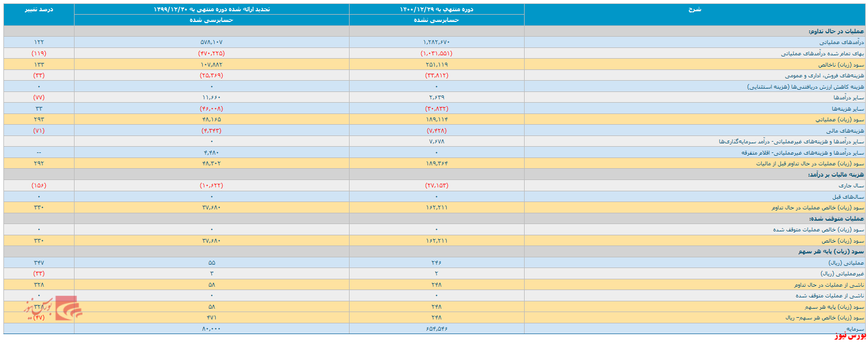Click the 'شرح' column header
This screenshot has width=868, height=342.
pyautogui.click(x=695, y=9)
